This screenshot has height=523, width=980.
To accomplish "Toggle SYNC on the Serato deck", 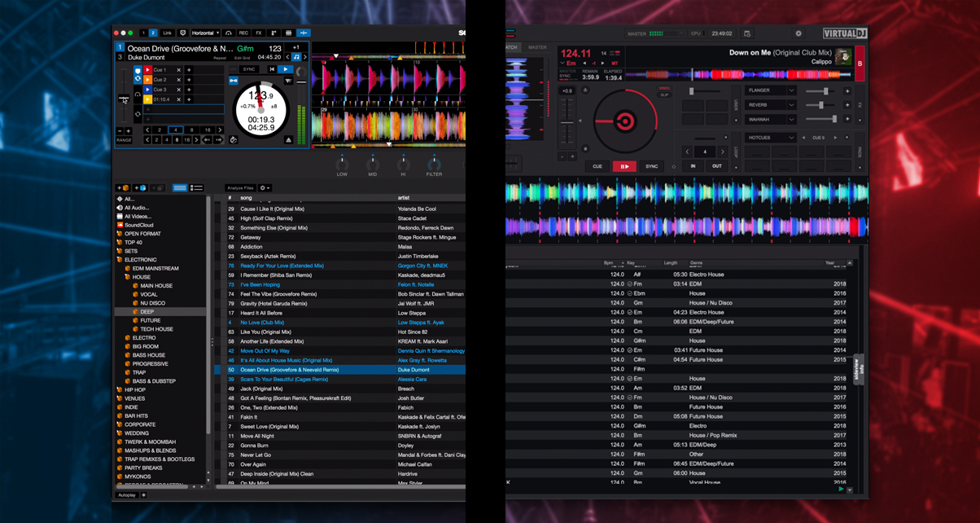I will [249, 69].
